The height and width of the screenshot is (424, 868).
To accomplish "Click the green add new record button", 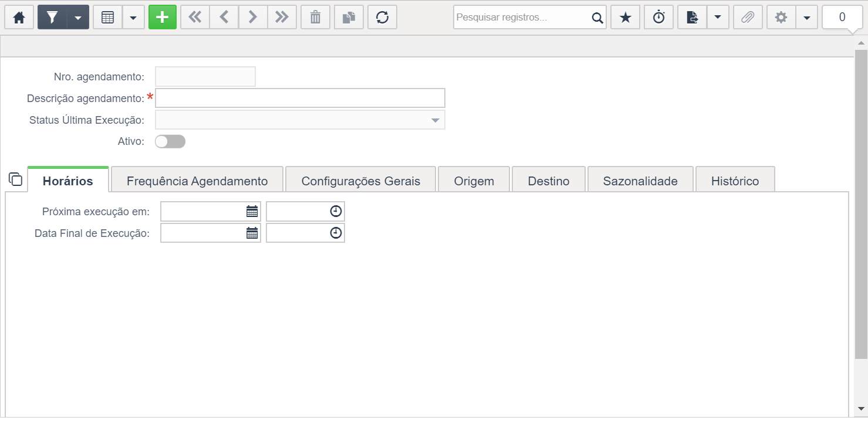I will [x=163, y=18].
